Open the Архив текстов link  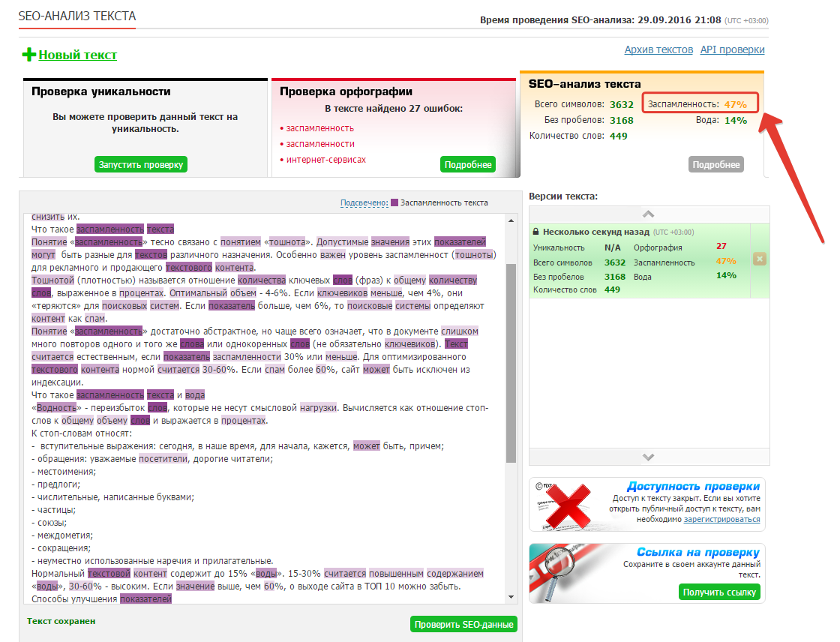point(658,49)
